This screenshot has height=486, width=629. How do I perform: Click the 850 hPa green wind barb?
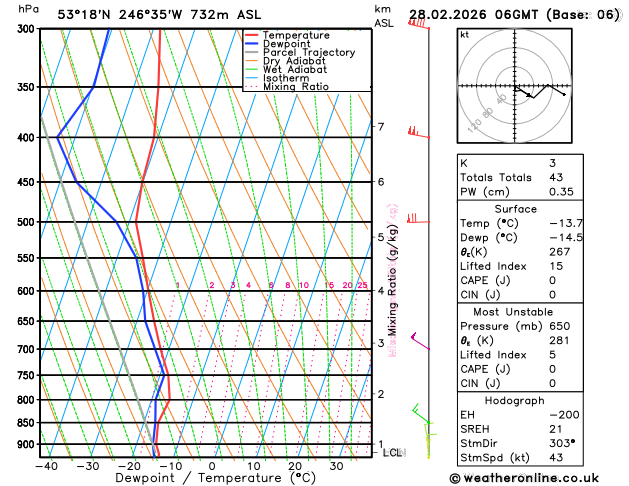coord(421,414)
